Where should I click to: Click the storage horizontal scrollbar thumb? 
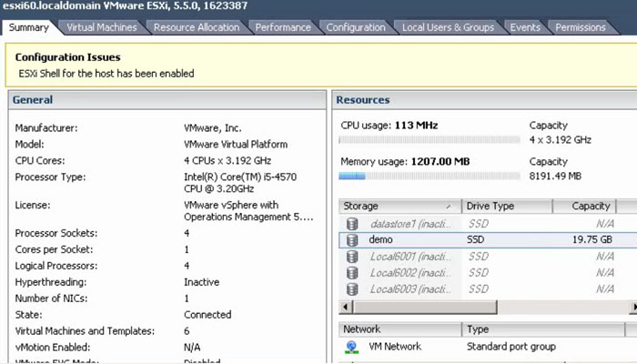425,307
